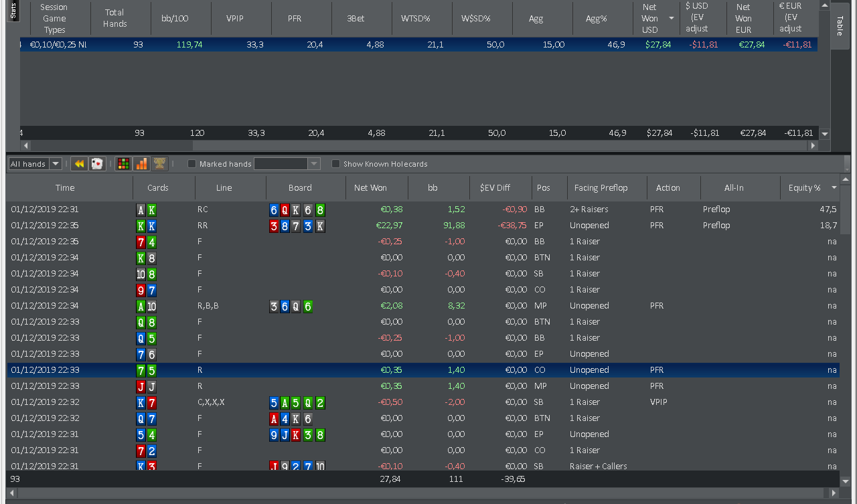Image resolution: width=857 pixels, height=504 pixels.
Task: Select the K K hand winning €22,97
Action: pos(423,226)
